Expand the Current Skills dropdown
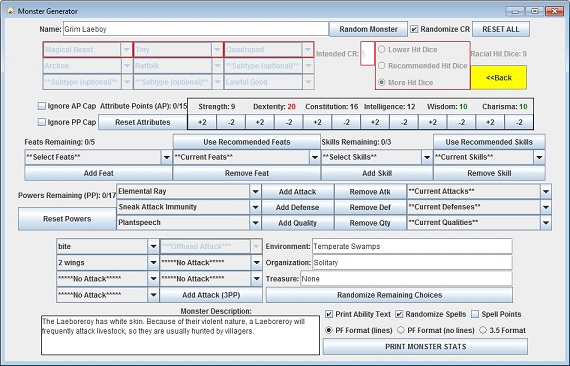This screenshot has height=366, width=570. click(539, 157)
